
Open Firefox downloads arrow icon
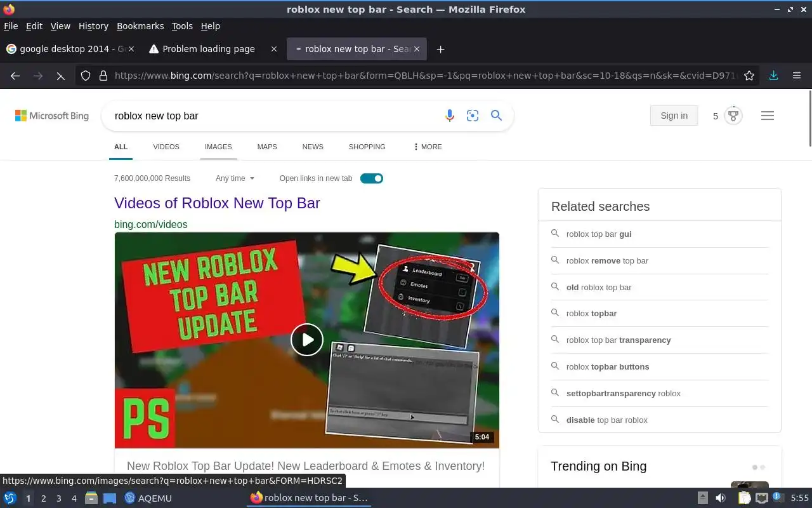pos(773,76)
